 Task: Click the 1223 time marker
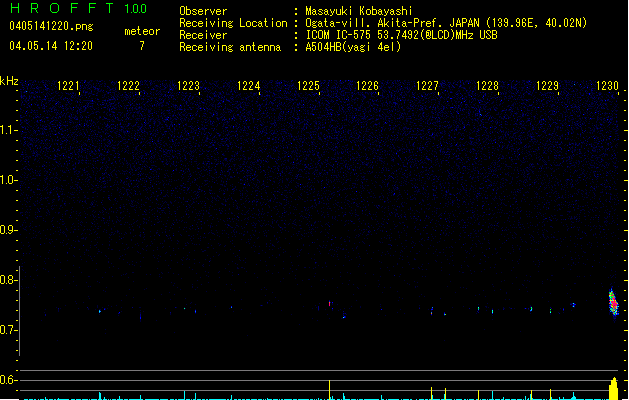pos(188,86)
